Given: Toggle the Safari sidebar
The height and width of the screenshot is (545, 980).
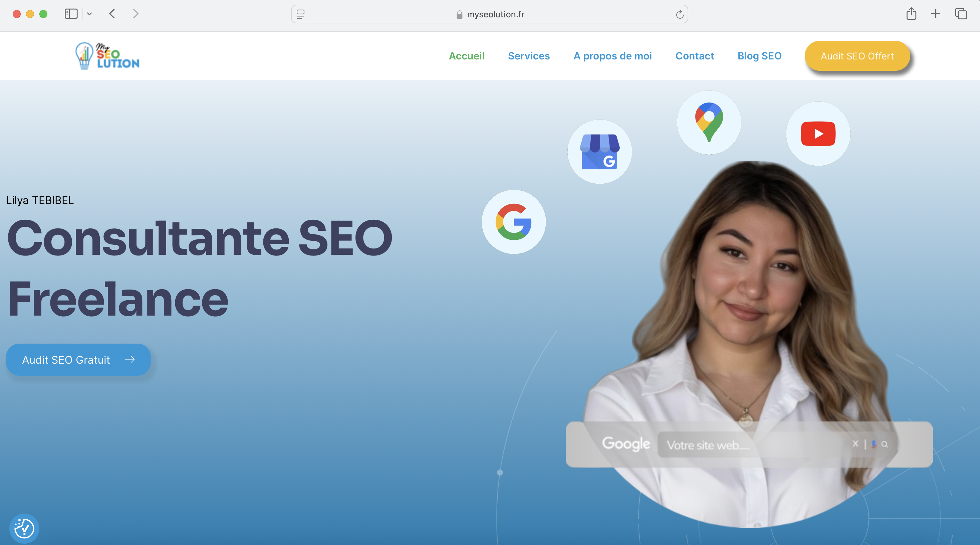Looking at the screenshot, I should (x=71, y=14).
